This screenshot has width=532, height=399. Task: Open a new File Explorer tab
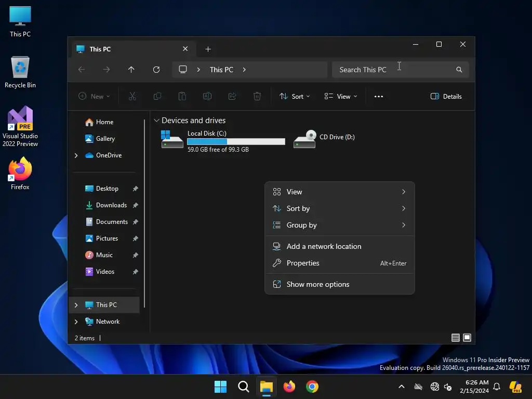(208, 49)
